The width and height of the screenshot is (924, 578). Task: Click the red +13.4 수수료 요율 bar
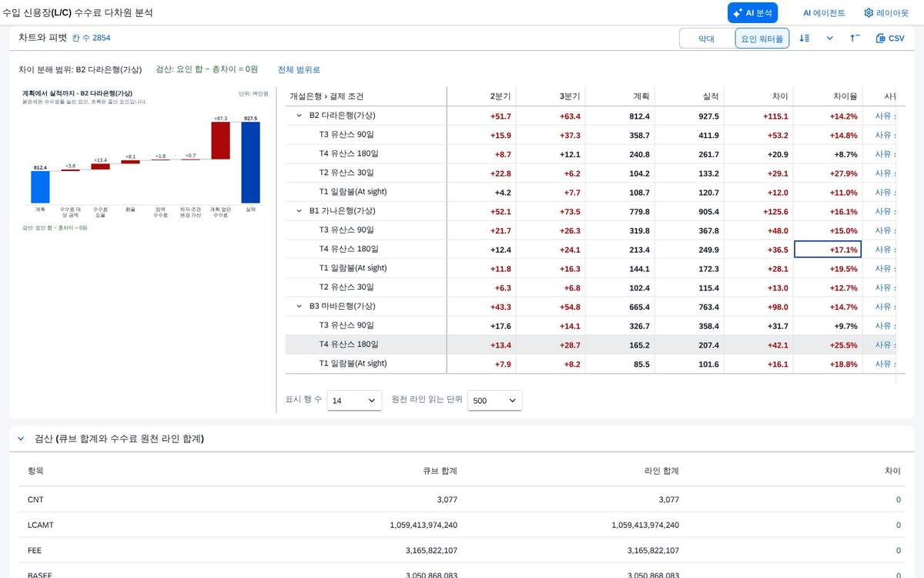click(101, 166)
